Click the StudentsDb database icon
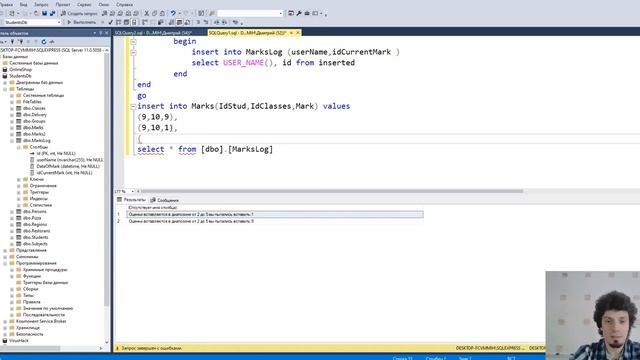Image resolution: width=640 pixels, height=360 pixels. tap(5, 76)
